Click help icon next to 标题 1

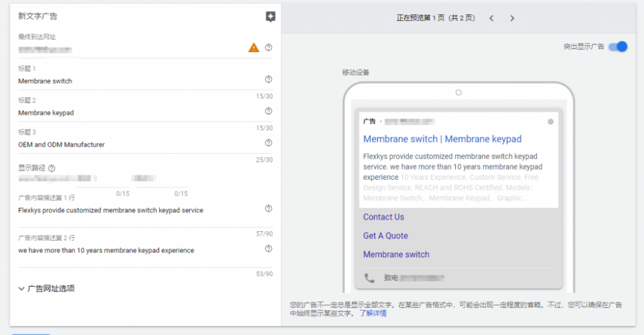[269, 79]
